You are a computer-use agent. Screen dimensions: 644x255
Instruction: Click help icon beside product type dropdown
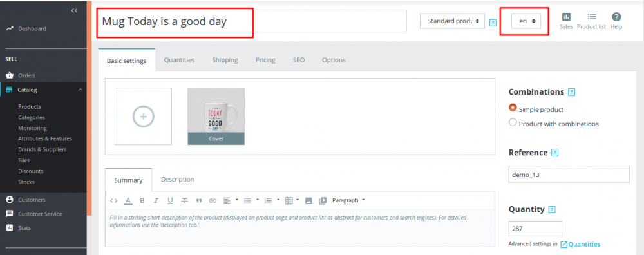(493, 23)
